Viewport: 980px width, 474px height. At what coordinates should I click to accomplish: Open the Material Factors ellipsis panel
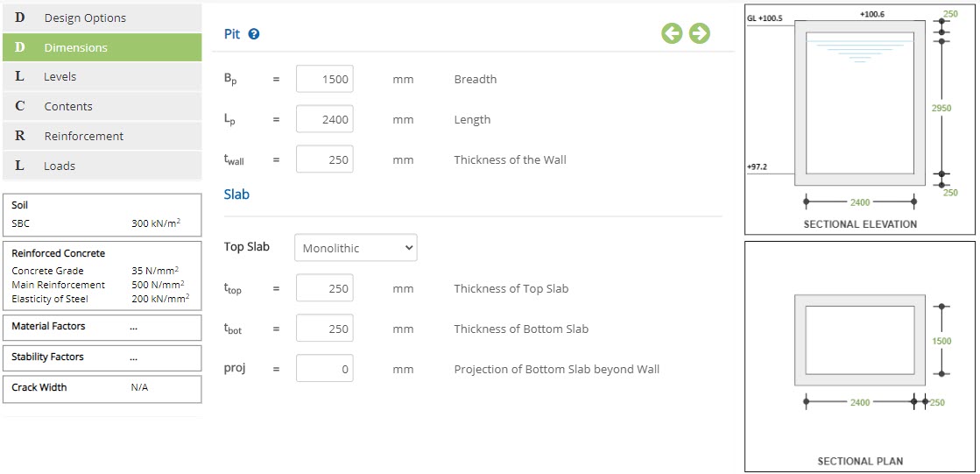[x=102, y=327]
